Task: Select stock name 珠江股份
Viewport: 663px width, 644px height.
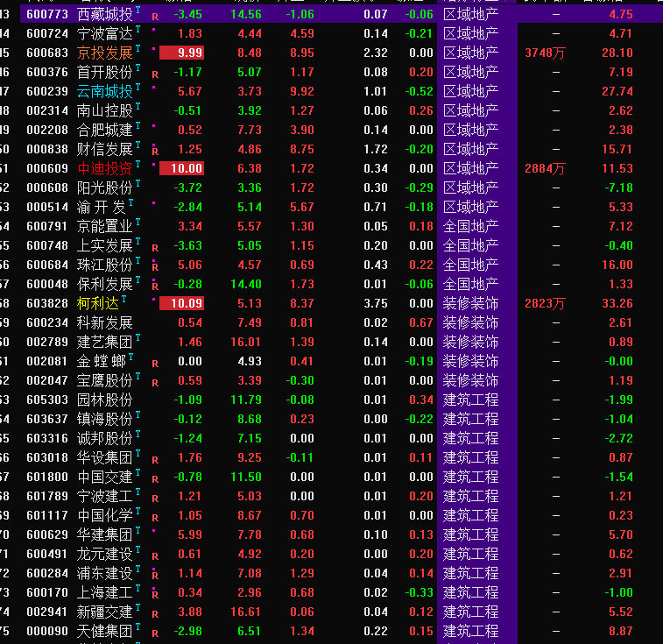Action: tap(105, 265)
